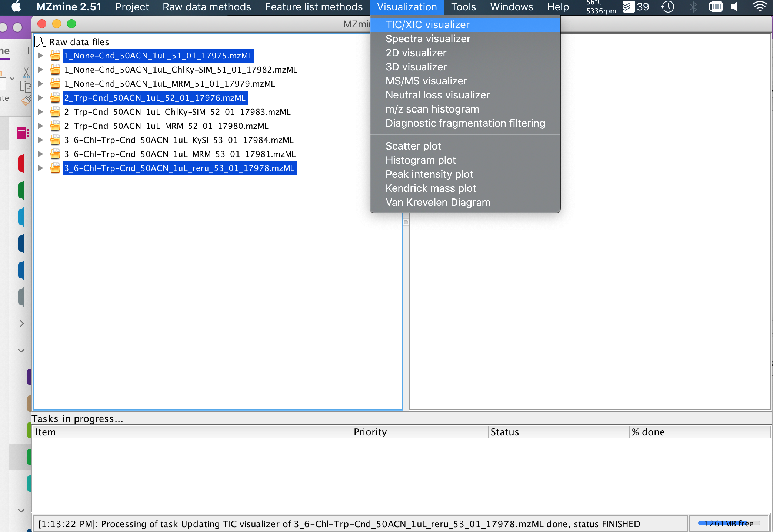Click the scissors cut icon in background window

click(26, 73)
